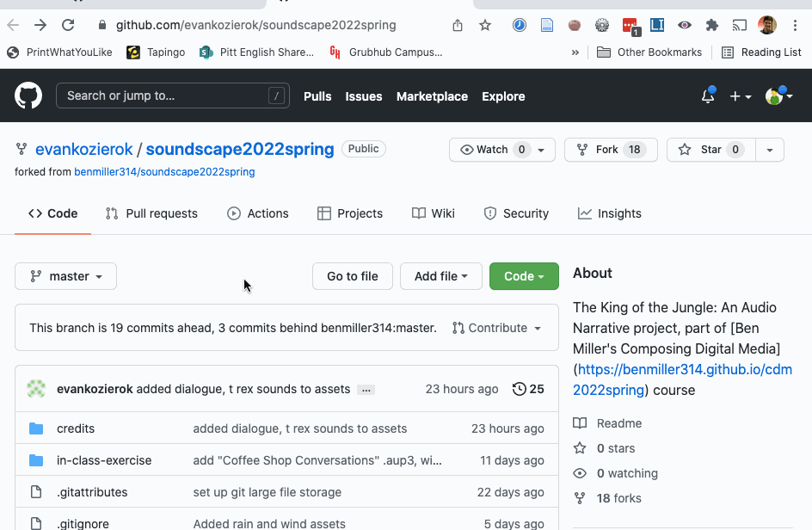Open the Insights tab

pyautogui.click(x=610, y=213)
